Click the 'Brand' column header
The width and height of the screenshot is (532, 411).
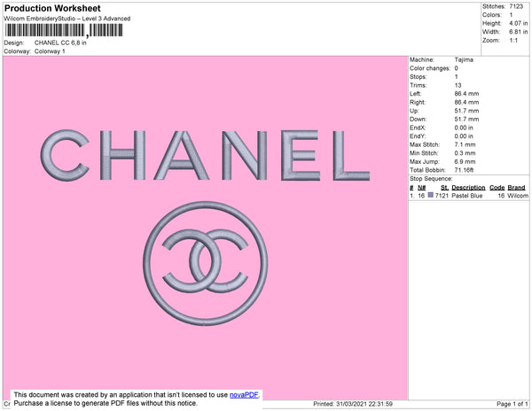[516, 188]
